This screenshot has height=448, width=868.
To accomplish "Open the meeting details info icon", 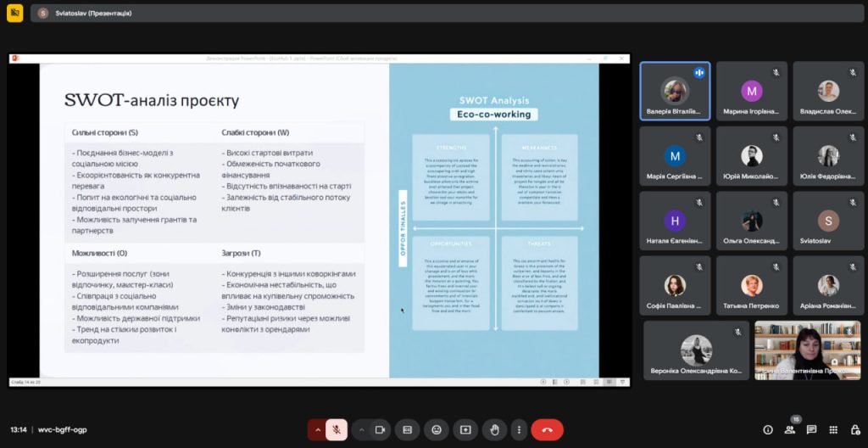I will [x=768, y=429].
